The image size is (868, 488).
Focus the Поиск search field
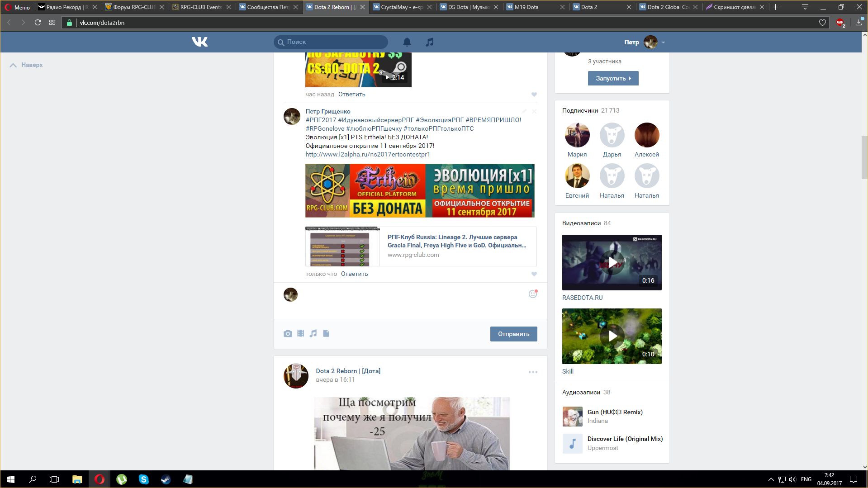click(x=331, y=42)
